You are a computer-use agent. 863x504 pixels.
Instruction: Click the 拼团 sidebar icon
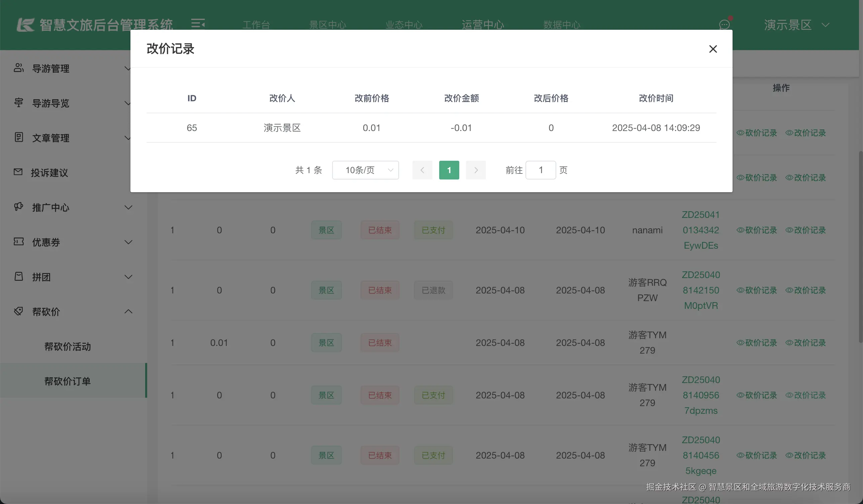pyautogui.click(x=19, y=276)
